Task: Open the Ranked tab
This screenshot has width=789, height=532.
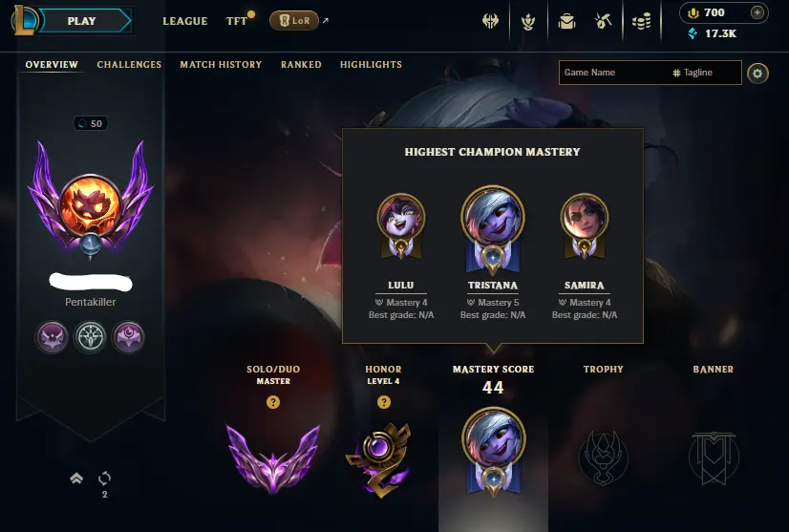Action: point(301,64)
